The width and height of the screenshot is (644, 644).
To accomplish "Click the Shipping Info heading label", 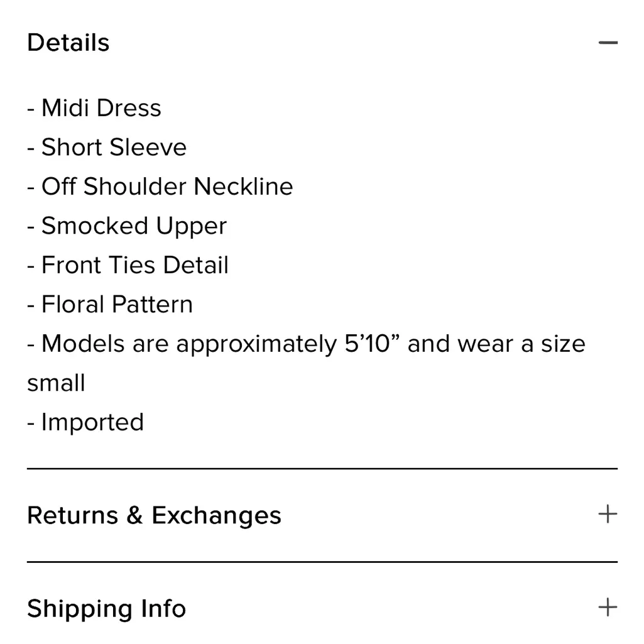I will tap(106, 608).
